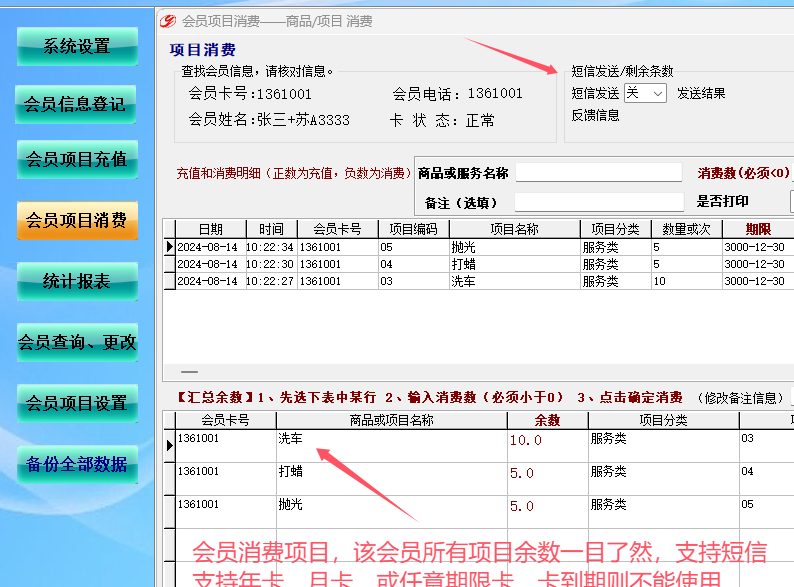
Task: Click the row selector beside the 10:22:30 row
Action: pyautogui.click(x=170, y=264)
